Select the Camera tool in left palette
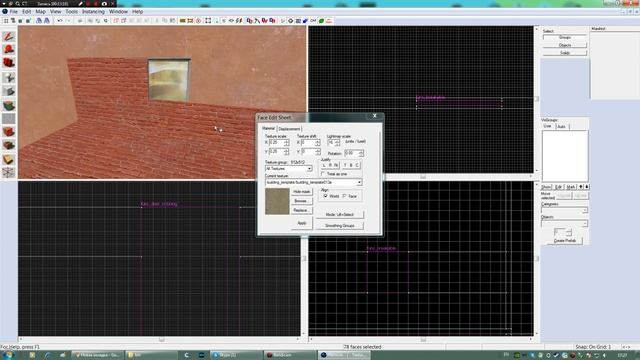The width and height of the screenshot is (640, 360). pyautogui.click(x=9, y=63)
